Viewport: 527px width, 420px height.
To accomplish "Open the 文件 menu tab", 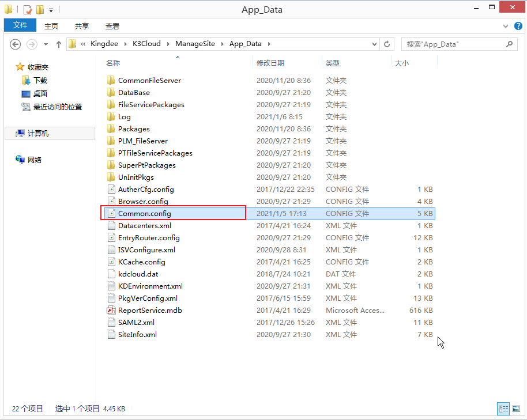I will pos(20,25).
